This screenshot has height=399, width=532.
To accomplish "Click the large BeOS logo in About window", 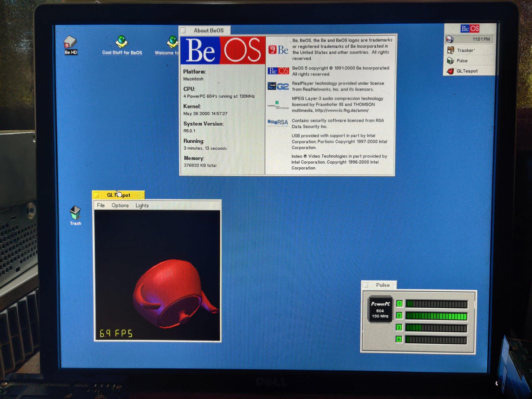I will click(223, 50).
